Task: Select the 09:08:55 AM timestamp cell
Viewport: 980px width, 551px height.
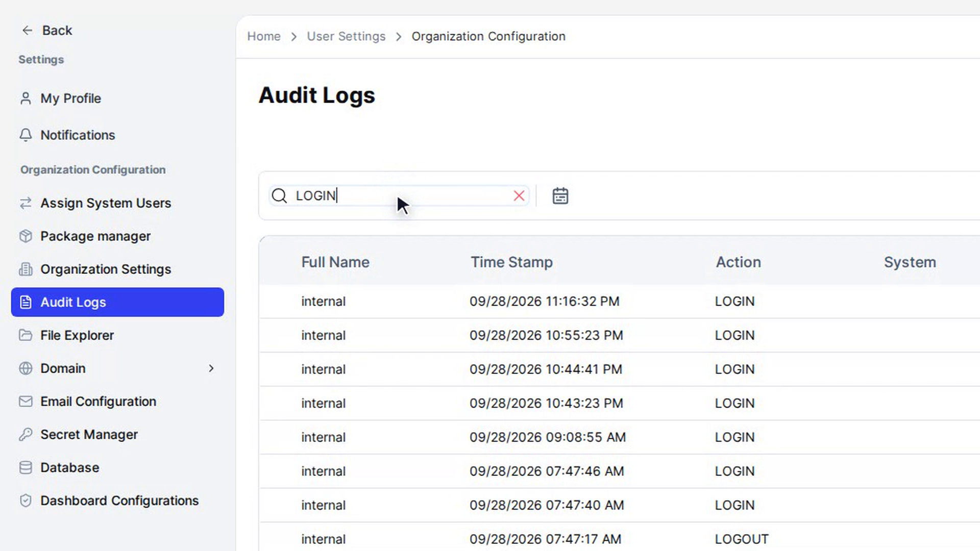Action: (x=548, y=438)
